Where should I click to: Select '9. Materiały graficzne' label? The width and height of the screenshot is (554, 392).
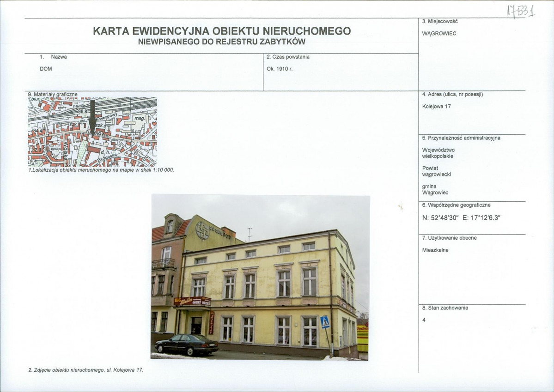click(x=53, y=94)
